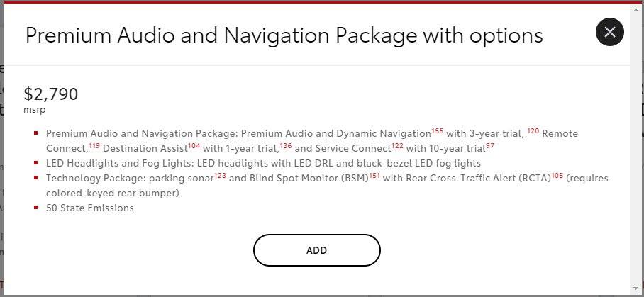Open footnote 122 on Service Connect
644x297 pixels.
397,146
